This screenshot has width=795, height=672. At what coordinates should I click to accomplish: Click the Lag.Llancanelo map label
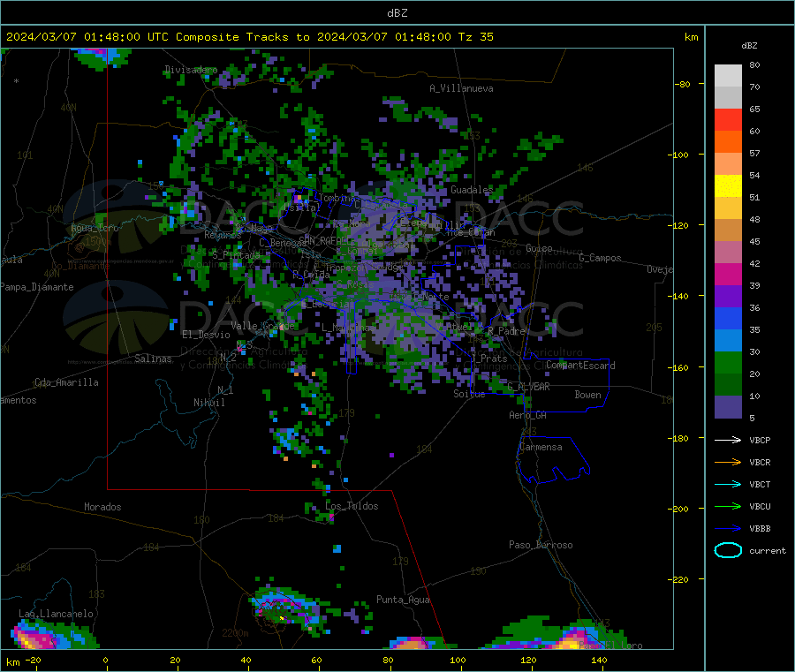coord(56,614)
